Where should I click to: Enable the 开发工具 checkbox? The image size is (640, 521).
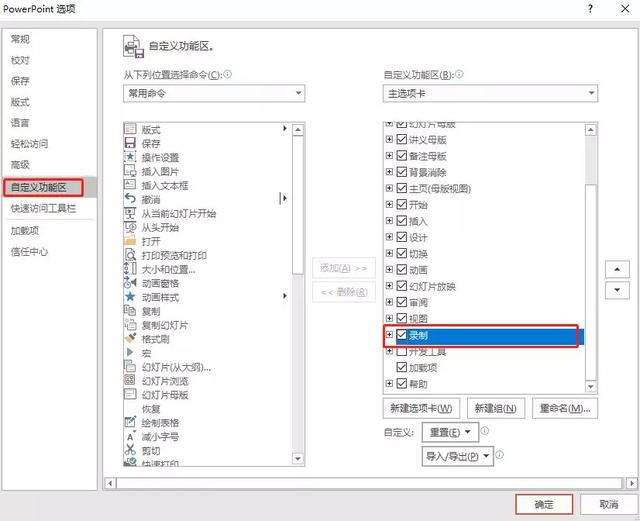click(x=402, y=351)
